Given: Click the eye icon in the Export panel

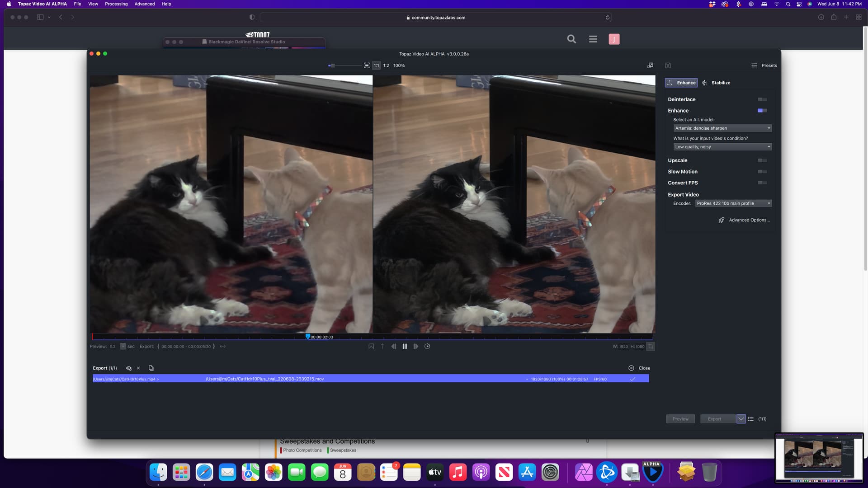Looking at the screenshot, I should 129,368.
